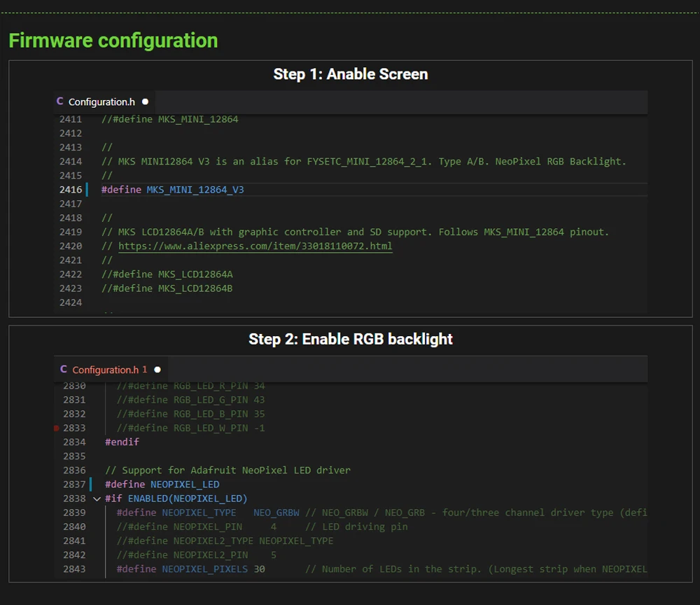Toggle the red breakpoint at line 2833
This screenshot has width=700, height=605.
[57, 428]
